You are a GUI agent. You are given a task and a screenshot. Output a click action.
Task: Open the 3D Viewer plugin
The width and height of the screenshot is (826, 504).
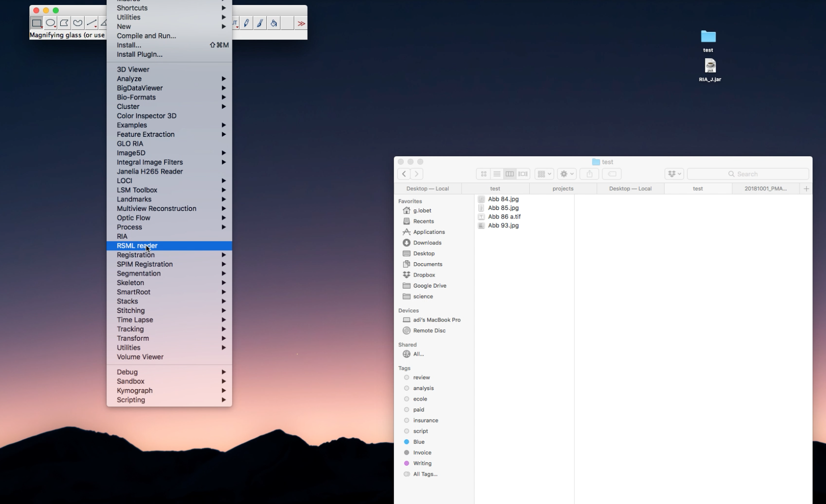(169, 70)
